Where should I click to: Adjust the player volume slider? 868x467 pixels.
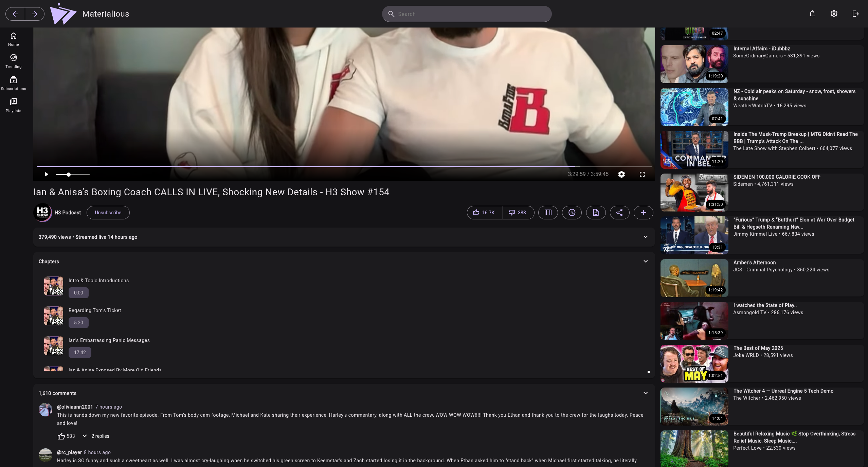(x=72, y=174)
